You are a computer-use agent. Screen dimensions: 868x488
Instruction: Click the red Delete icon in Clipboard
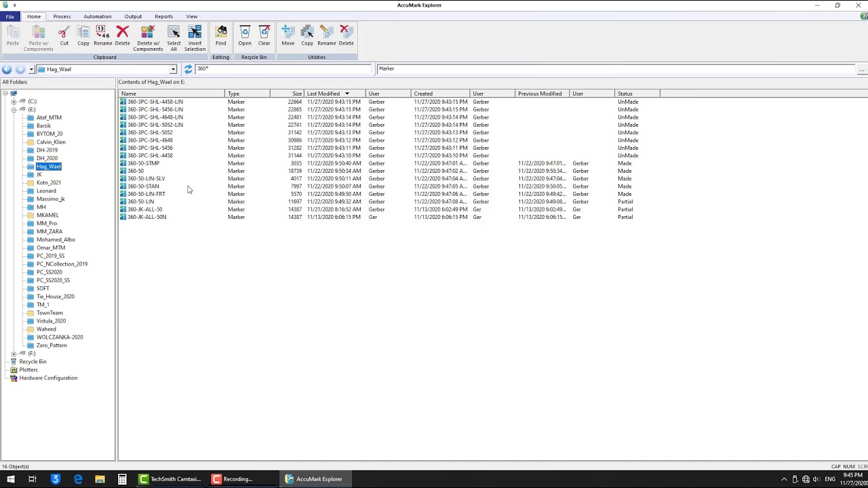(122, 36)
